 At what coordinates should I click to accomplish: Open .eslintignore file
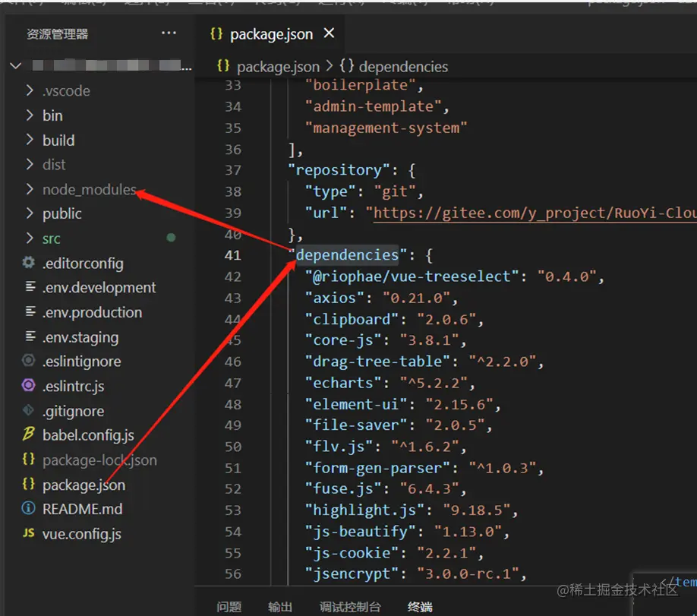pyautogui.click(x=81, y=362)
